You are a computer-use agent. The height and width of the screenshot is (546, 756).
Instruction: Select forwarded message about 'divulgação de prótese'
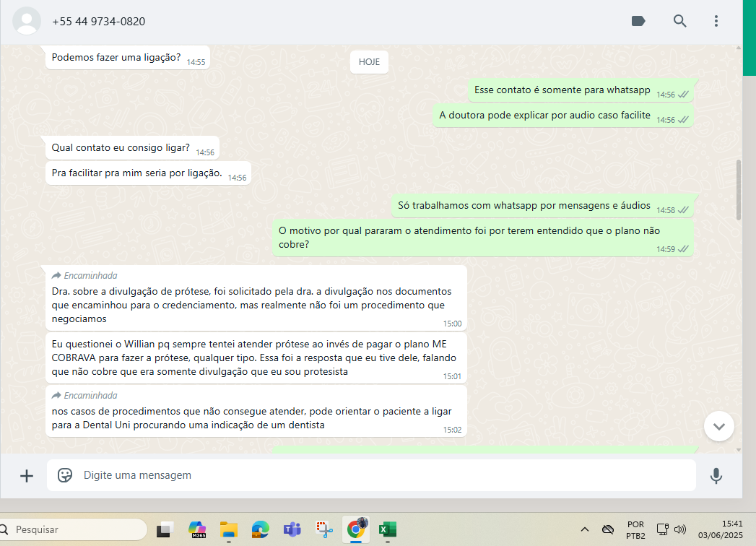point(256,298)
